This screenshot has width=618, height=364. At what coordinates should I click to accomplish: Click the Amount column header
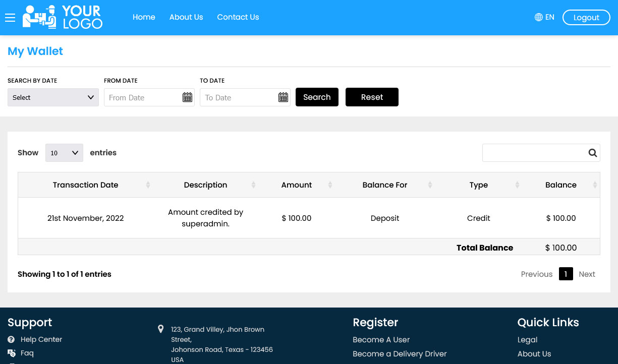coord(297,185)
